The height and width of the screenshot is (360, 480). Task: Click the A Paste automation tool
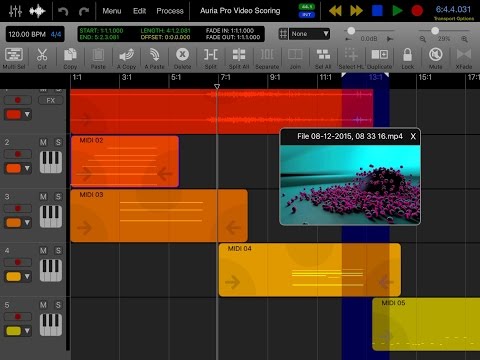click(x=154, y=58)
